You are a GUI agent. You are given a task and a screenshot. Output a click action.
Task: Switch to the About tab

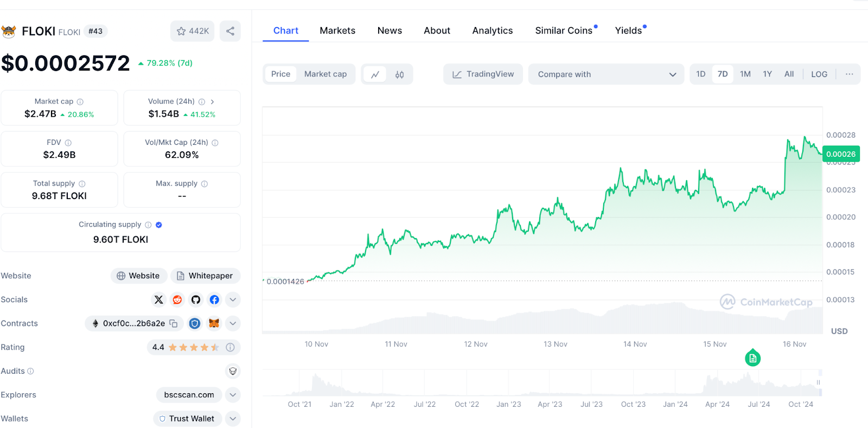coord(437,30)
